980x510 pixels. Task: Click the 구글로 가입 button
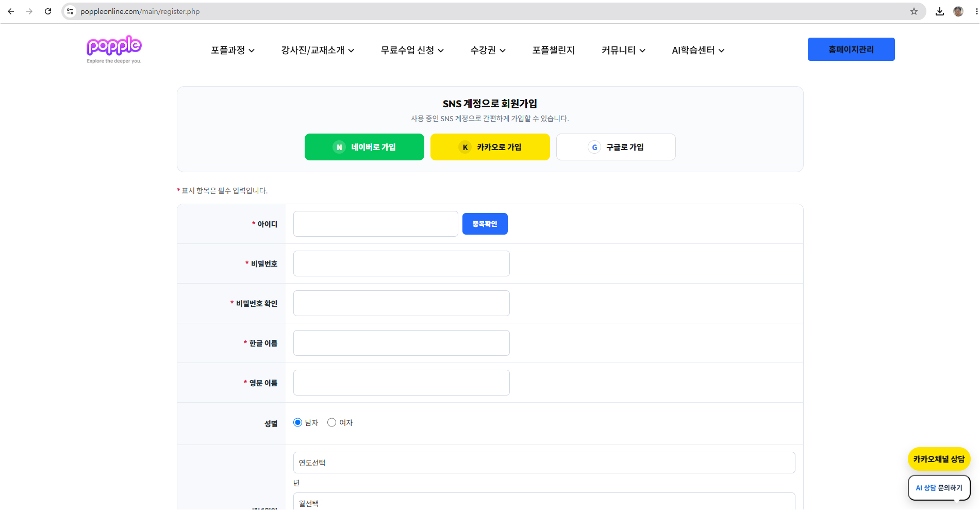point(616,147)
